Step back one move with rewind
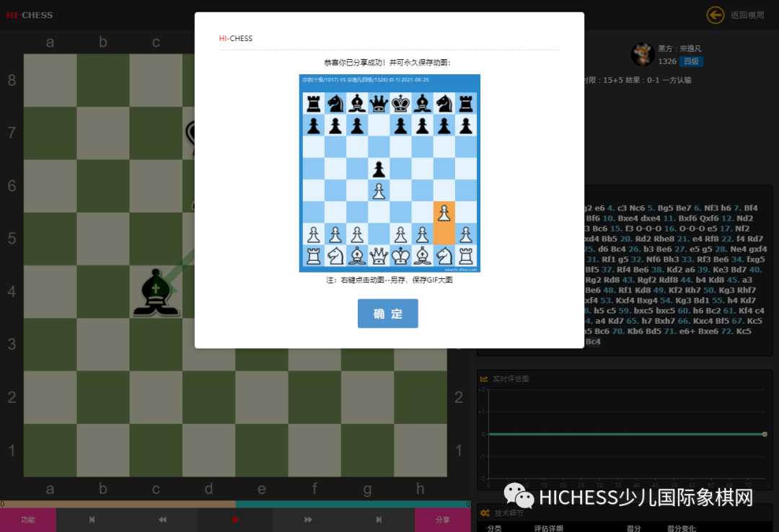 (163, 519)
